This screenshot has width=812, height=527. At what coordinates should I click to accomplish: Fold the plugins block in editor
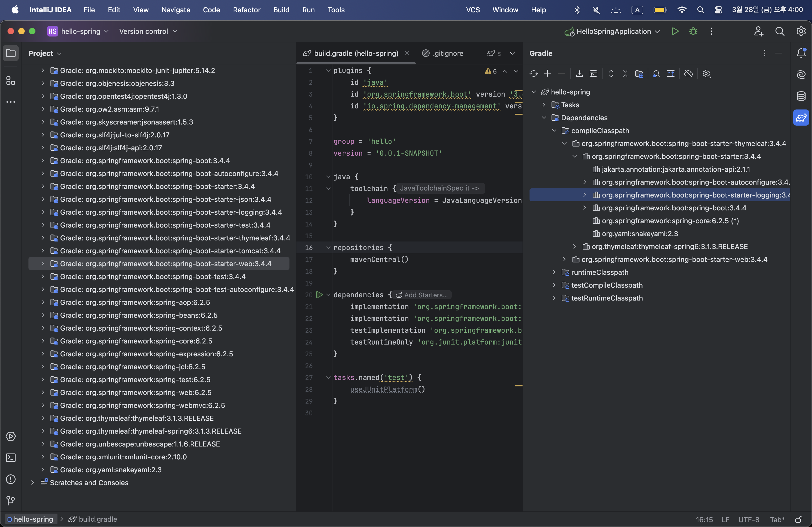[x=328, y=71]
